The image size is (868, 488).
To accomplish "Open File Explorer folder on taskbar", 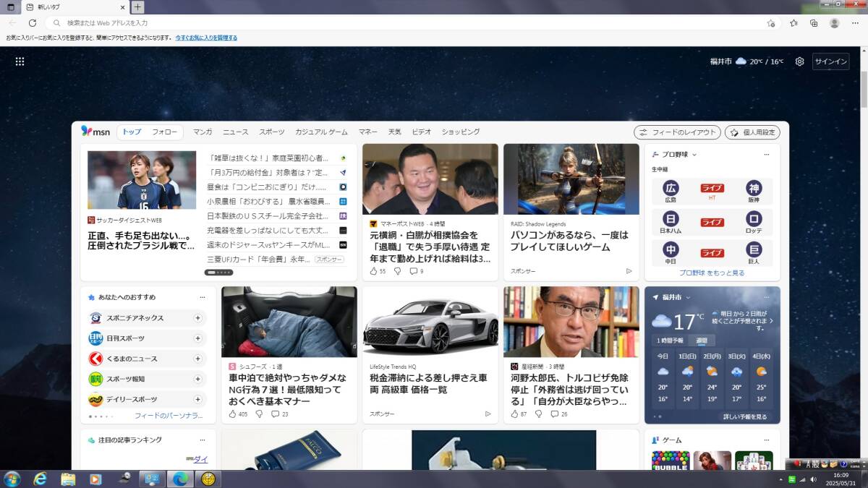I will (x=68, y=479).
